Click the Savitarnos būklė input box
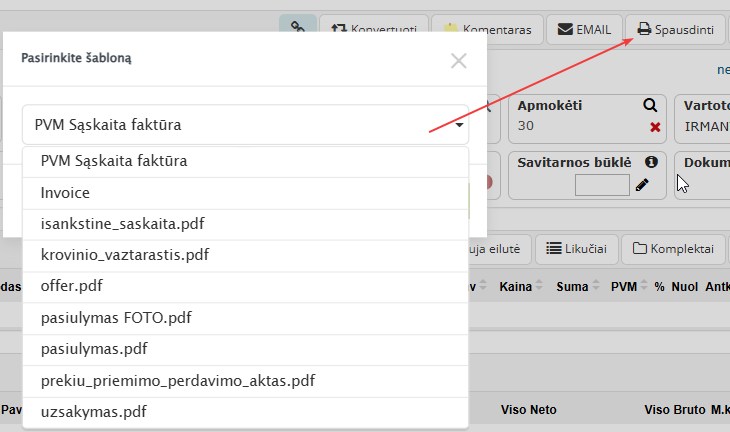 pos(602,184)
